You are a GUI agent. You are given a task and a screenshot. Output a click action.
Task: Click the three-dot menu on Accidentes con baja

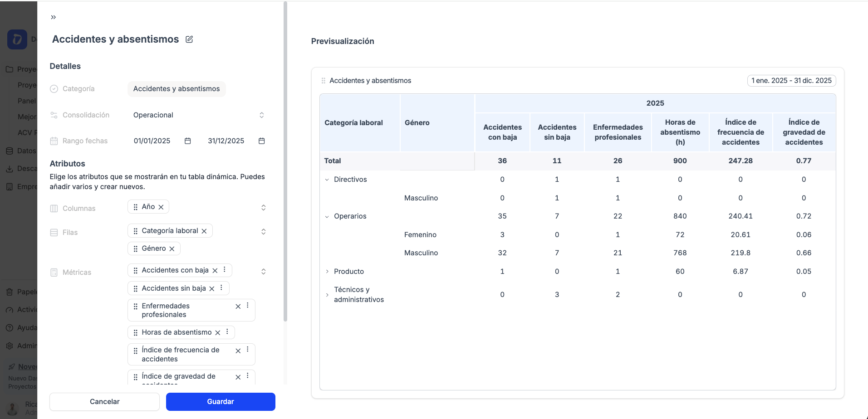click(x=224, y=270)
